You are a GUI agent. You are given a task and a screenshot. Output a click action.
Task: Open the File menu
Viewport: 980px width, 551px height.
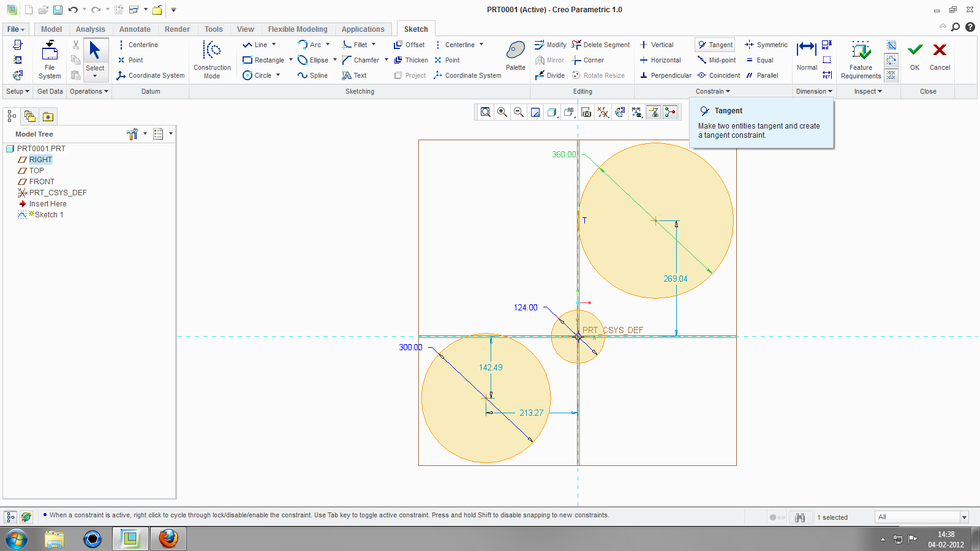coord(16,29)
